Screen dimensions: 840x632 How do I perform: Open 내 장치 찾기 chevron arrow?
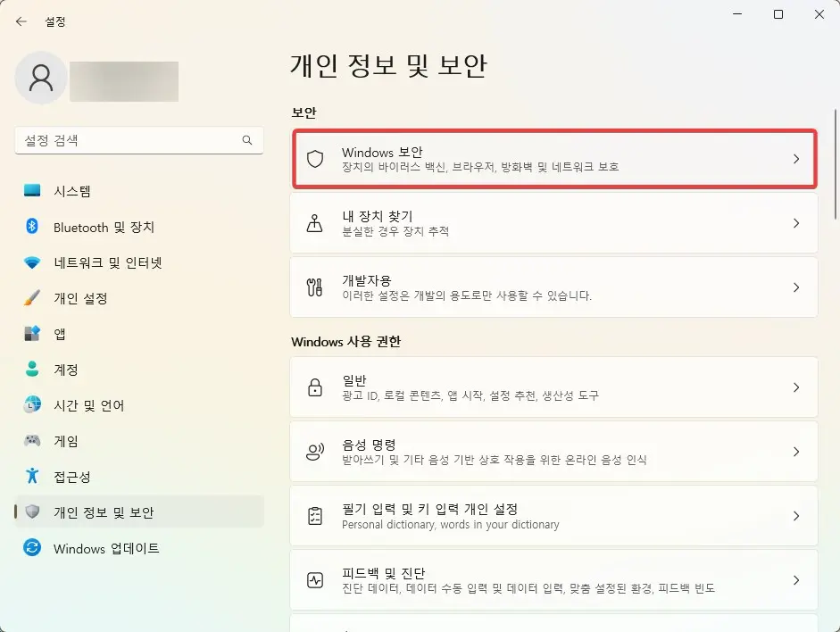796,223
